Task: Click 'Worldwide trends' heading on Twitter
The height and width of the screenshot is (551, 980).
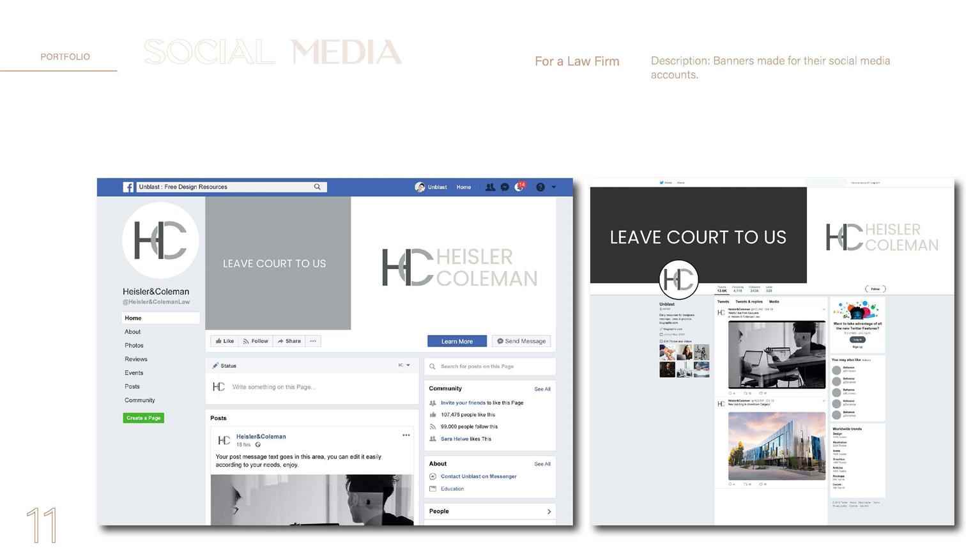Action: (847, 429)
